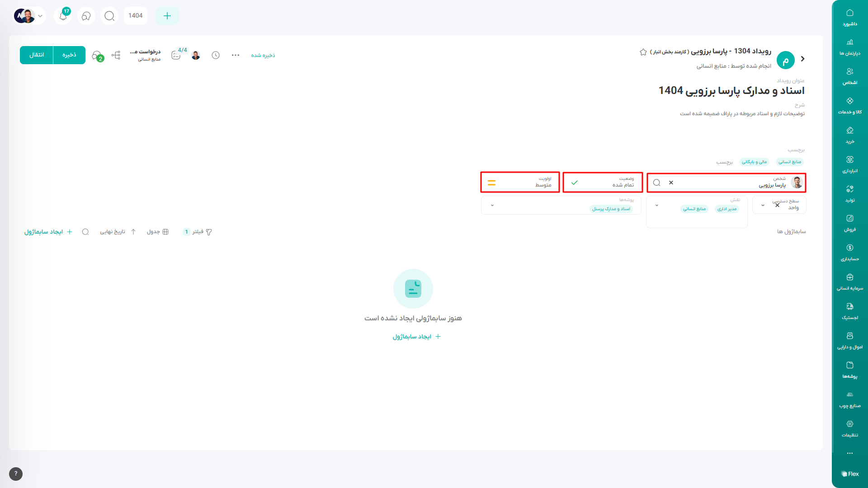
Task: Switch to جدول table view
Action: [158, 232]
